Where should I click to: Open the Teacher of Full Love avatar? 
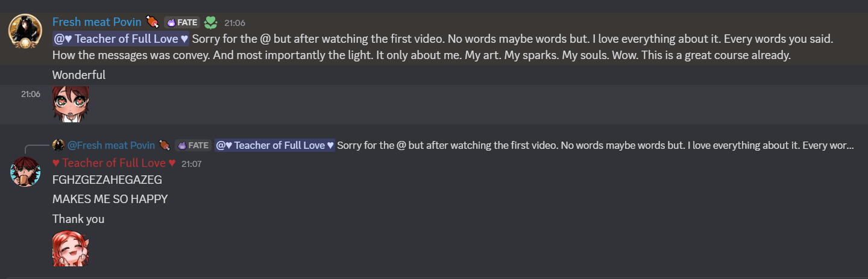click(x=25, y=172)
